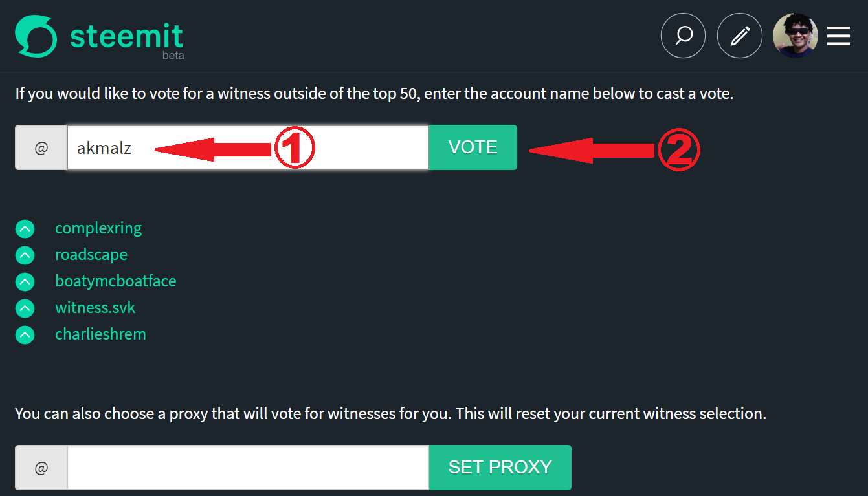The height and width of the screenshot is (496, 868).
Task: Open the witness.svk link
Action: [95, 308]
